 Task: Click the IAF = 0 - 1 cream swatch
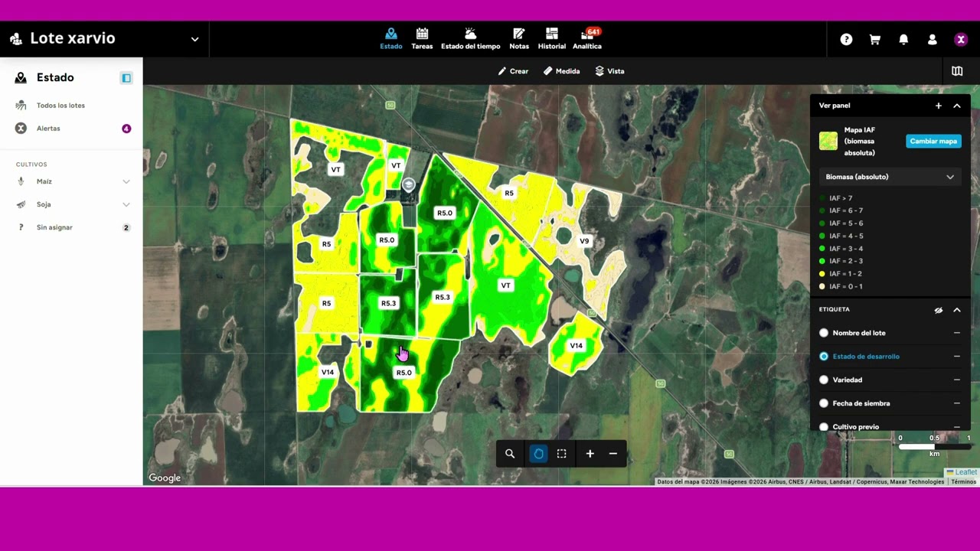click(x=822, y=286)
